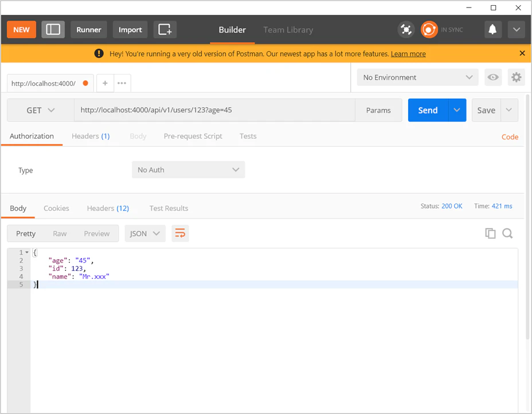532x414 pixels.
Task: Click the environment quick look eye icon
Action: tap(493, 77)
